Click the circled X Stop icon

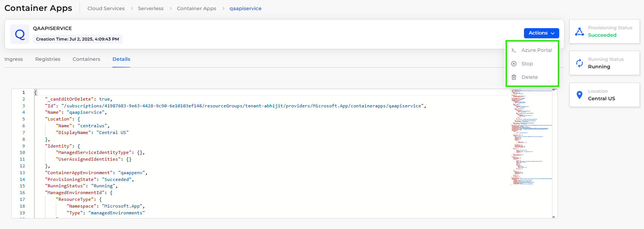tap(514, 64)
